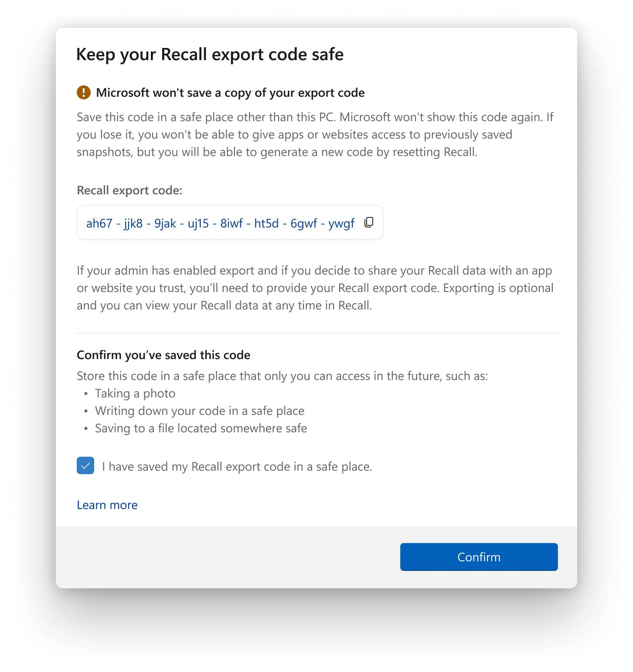Click the "Microsoft won't save a copy" heading
This screenshot has width=633, height=672.
230,93
